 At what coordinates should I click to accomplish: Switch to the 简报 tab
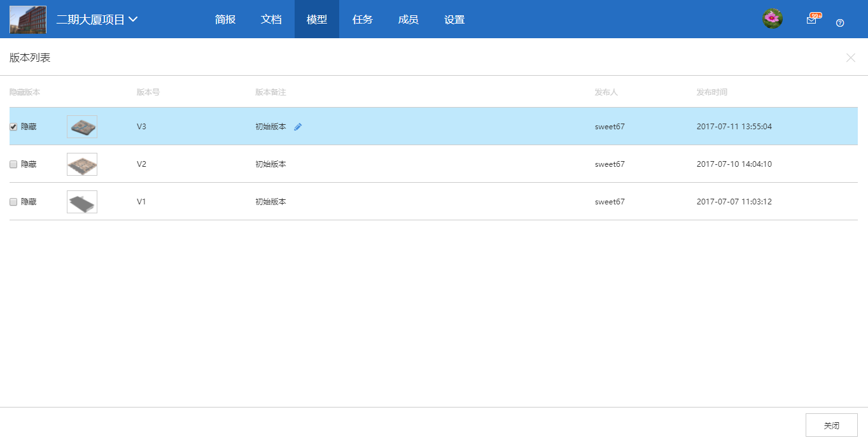[225, 20]
